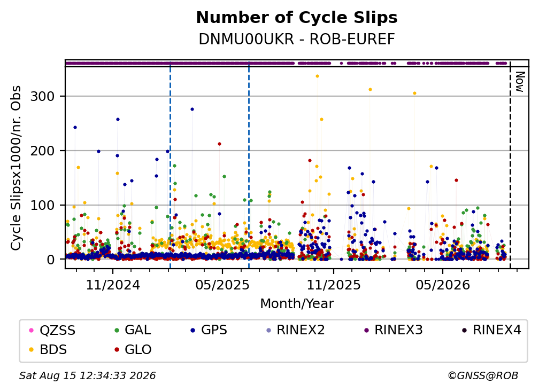Click the highest yellow BDS data point
The height and width of the screenshot is (392, 539).
317,76
